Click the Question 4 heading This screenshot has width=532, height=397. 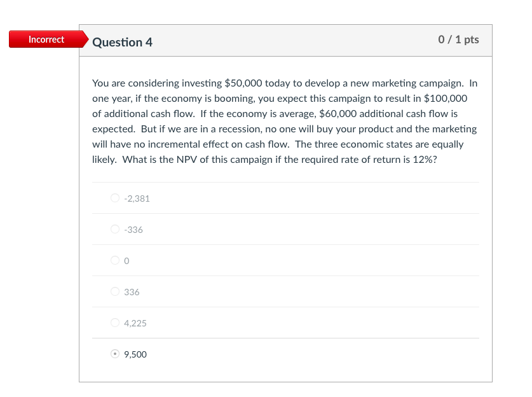123,42
